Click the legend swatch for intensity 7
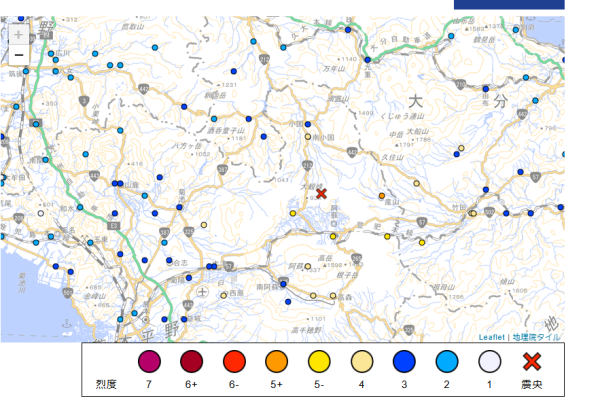 pos(149,361)
